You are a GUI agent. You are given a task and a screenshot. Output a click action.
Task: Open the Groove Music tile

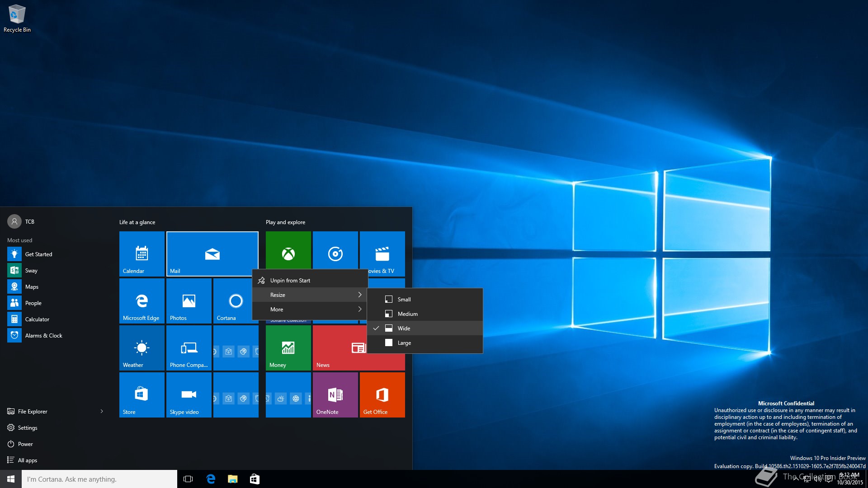tap(335, 250)
